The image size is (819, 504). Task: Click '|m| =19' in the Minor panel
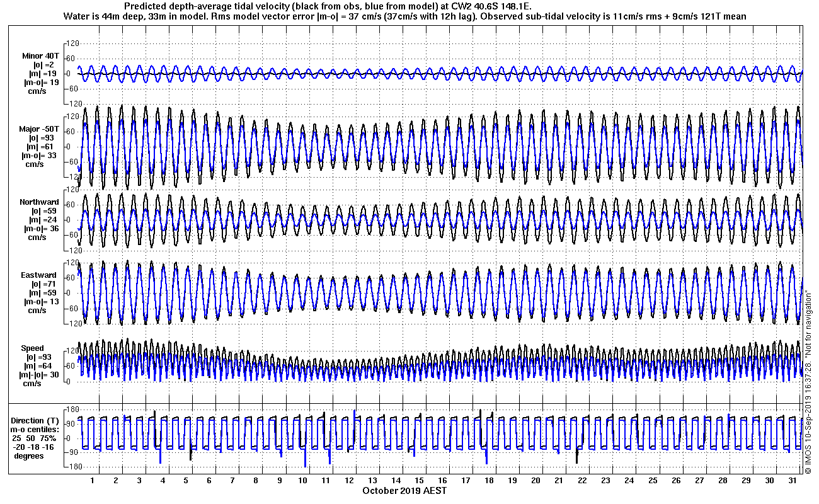click(x=44, y=74)
